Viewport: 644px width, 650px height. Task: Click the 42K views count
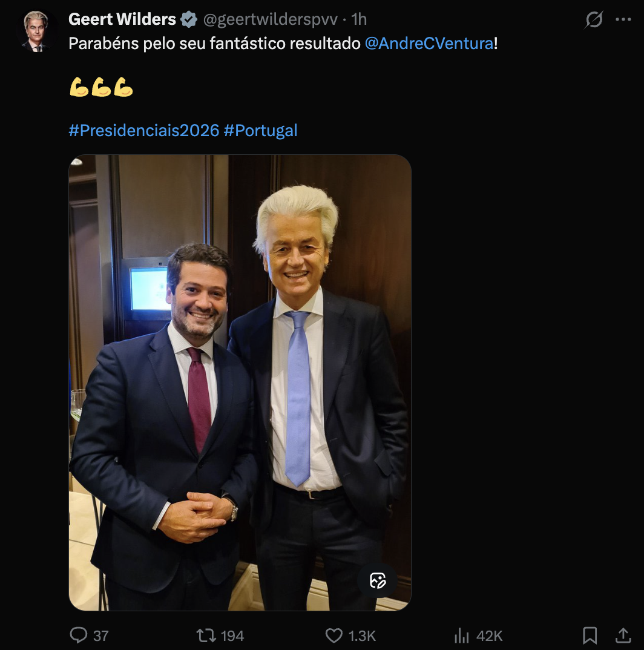tap(489, 635)
